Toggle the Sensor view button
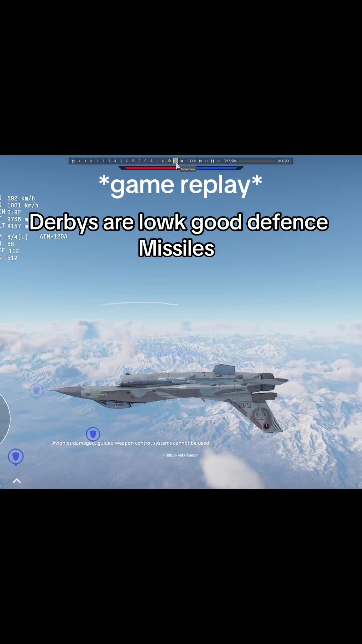Screen dimensions: 362x644 pos(175,161)
